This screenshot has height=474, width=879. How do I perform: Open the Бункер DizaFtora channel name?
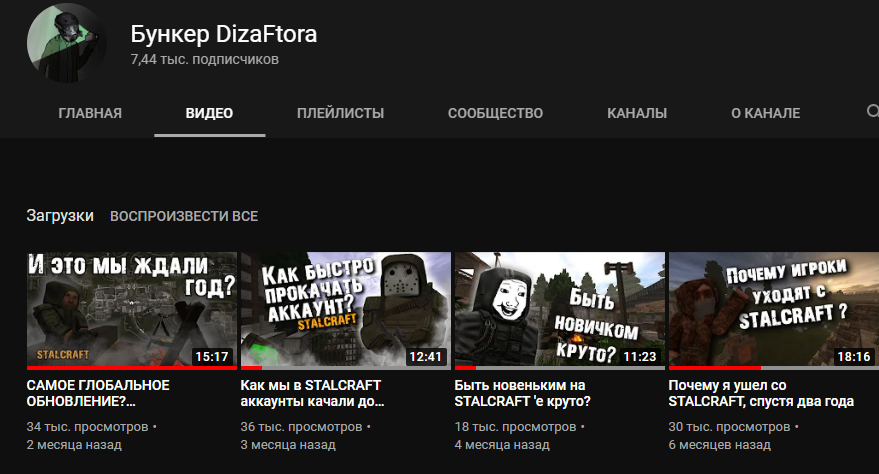(224, 34)
